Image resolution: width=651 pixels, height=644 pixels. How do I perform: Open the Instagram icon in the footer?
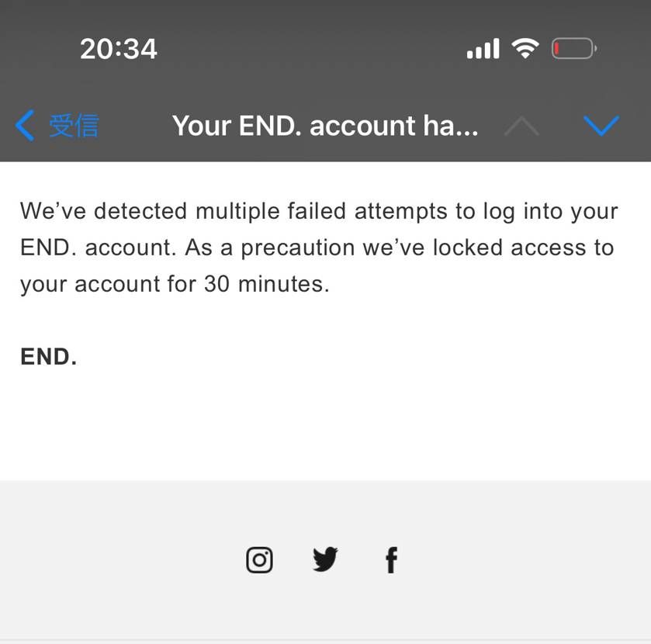259,559
